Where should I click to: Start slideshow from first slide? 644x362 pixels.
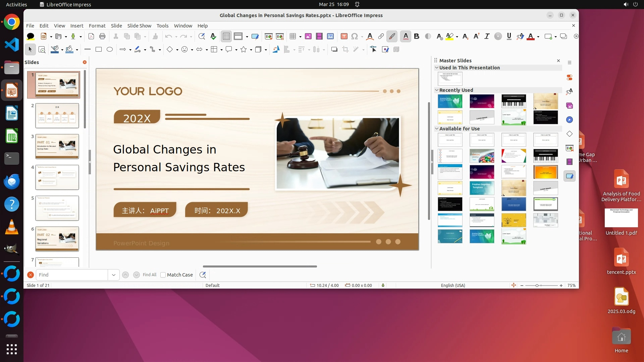(269, 37)
